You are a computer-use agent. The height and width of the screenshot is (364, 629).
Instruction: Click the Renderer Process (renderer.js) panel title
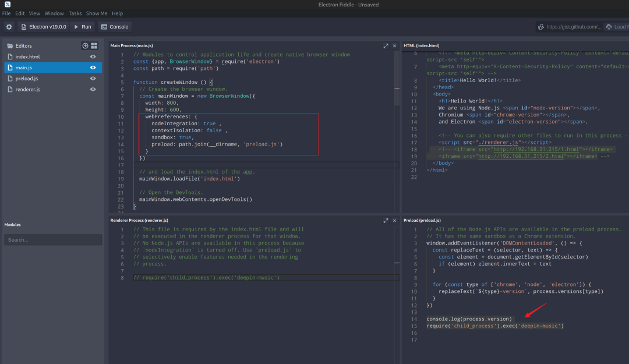(x=139, y=220)
